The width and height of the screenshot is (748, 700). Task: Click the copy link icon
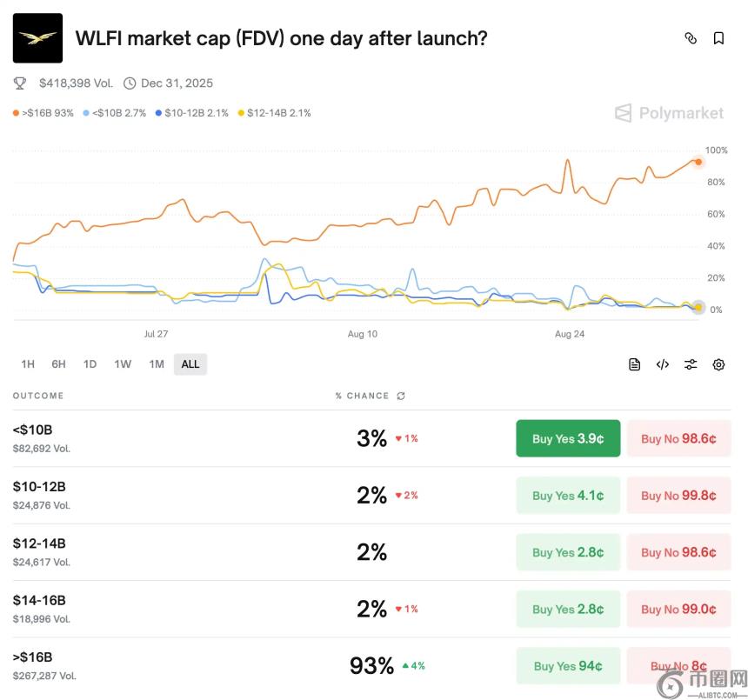691,38
